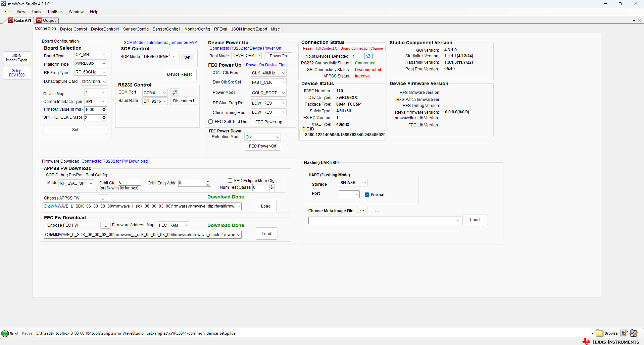Open the UART Port dropdown

tap(349, 194)
